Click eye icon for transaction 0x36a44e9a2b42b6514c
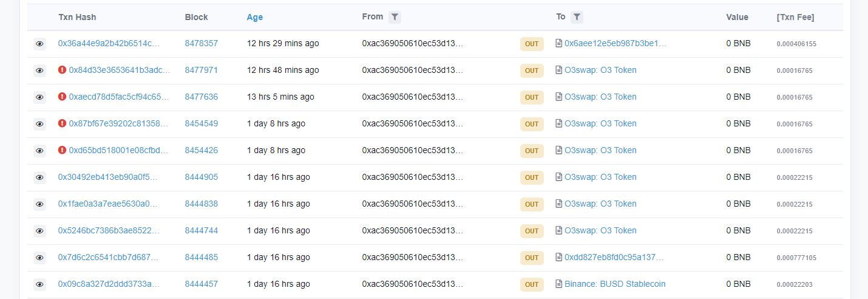The width and height of the screenshot is (868, 299). (x=39, y=44)
